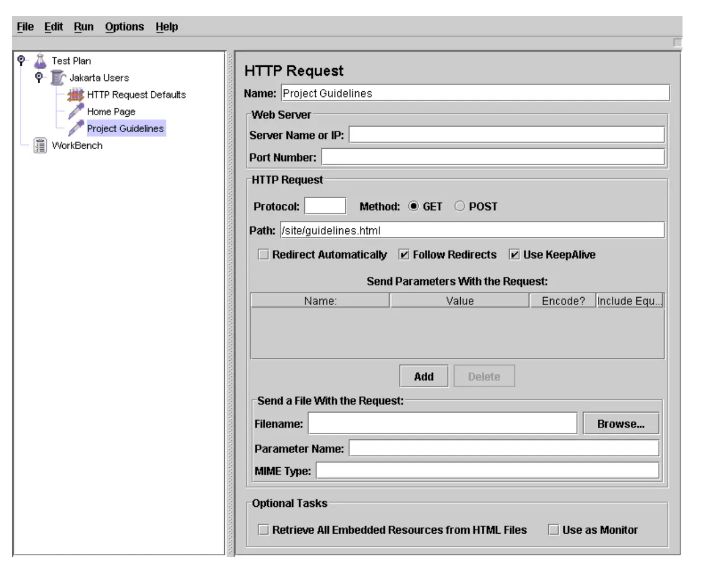
Task: Select Project Guidelines tree item
Action: [126, 128]
